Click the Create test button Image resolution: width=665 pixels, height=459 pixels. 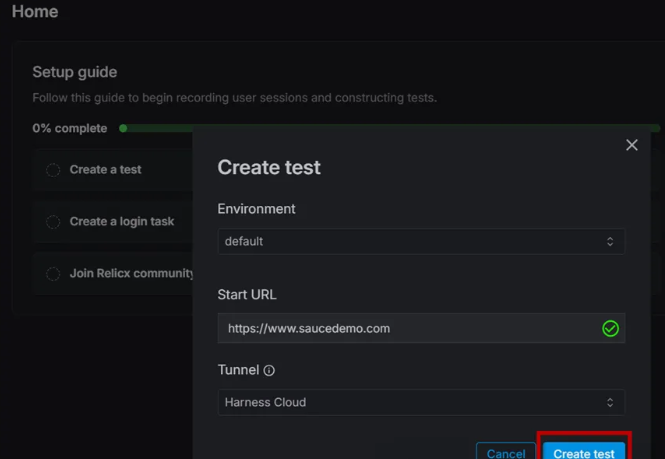[x=584, y=451]
